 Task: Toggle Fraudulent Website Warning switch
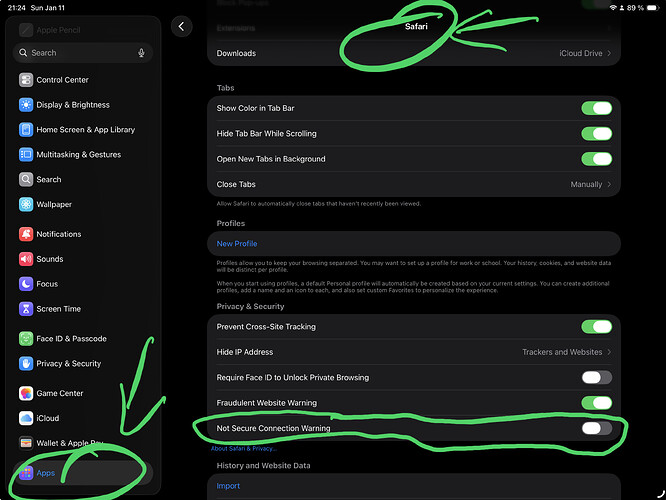(x=596, y=403)
